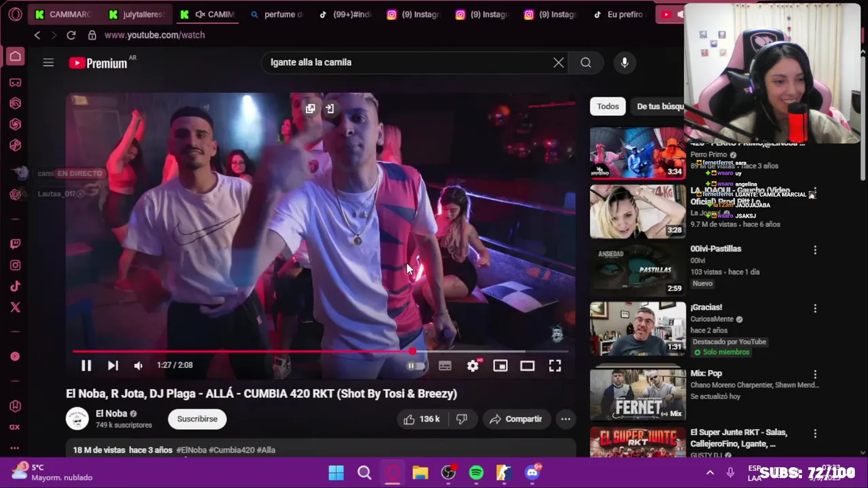Reload the page in browser toolbar

[x=71, y=35]
